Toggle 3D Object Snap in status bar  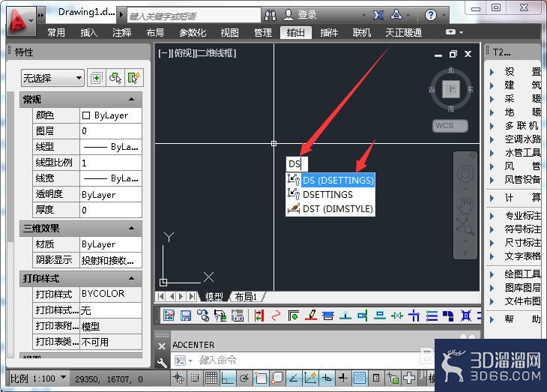pyautogui.click(x=277, y=378)
